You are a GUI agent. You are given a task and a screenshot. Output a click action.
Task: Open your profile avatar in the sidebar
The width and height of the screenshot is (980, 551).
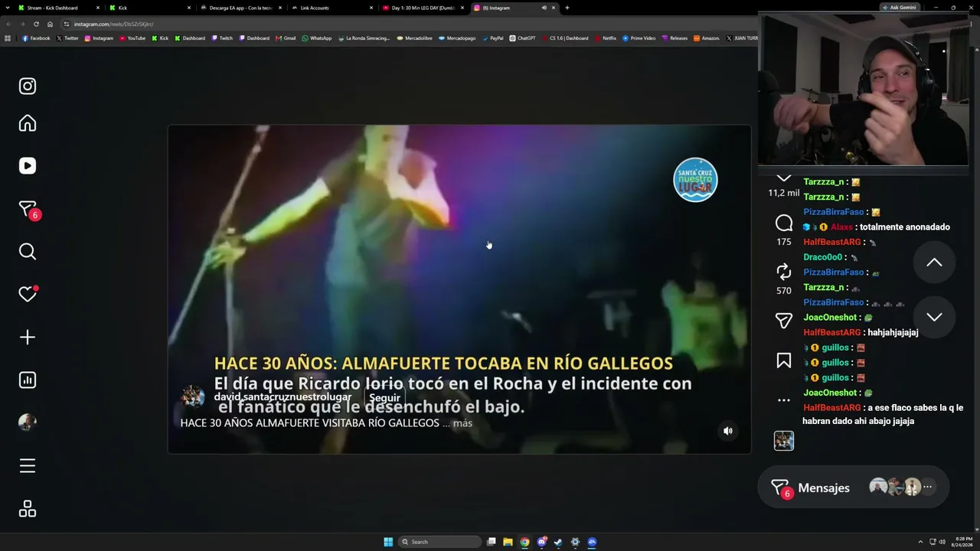pos(28,422)
